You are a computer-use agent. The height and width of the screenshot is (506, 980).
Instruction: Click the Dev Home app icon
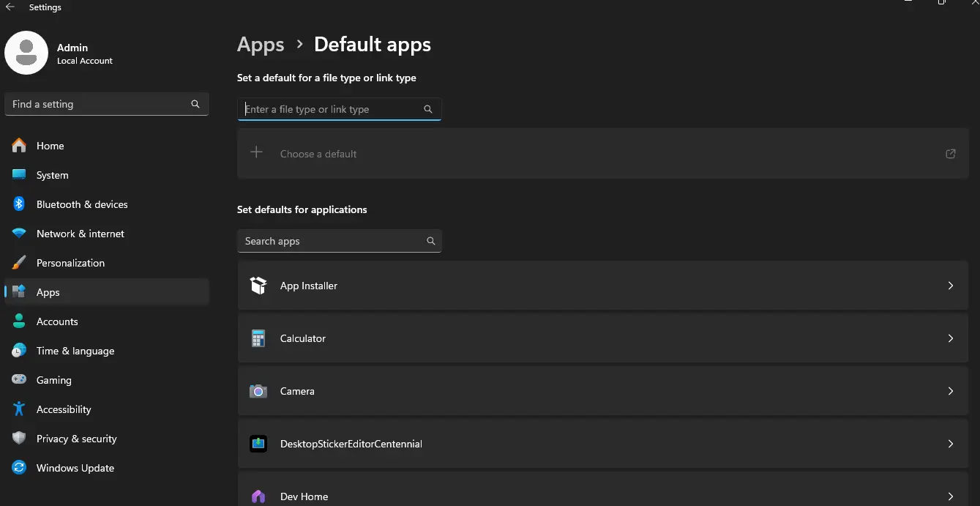[258, 496]
